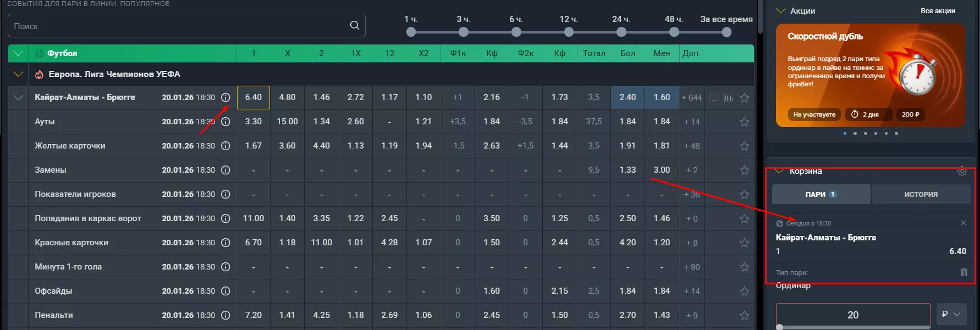Click info icon in the Ауты row
Viewport: 980px width, 330px height.
tap(225, 122)
